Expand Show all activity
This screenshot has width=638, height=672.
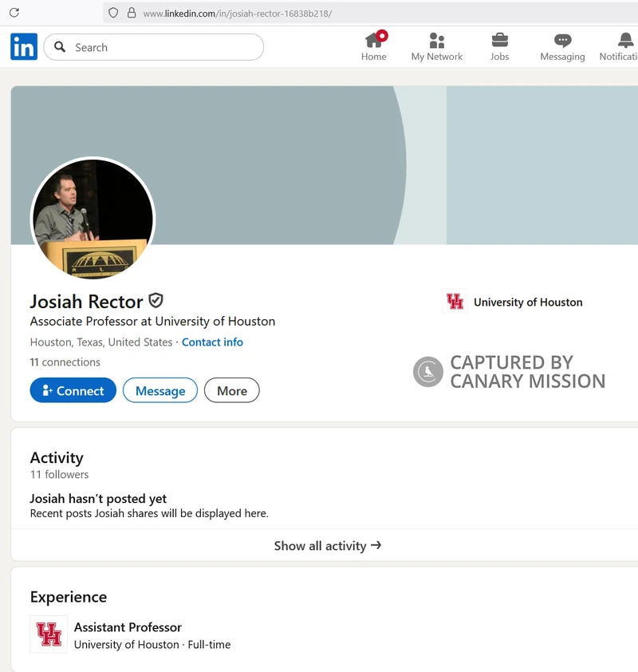click(327, 546)
